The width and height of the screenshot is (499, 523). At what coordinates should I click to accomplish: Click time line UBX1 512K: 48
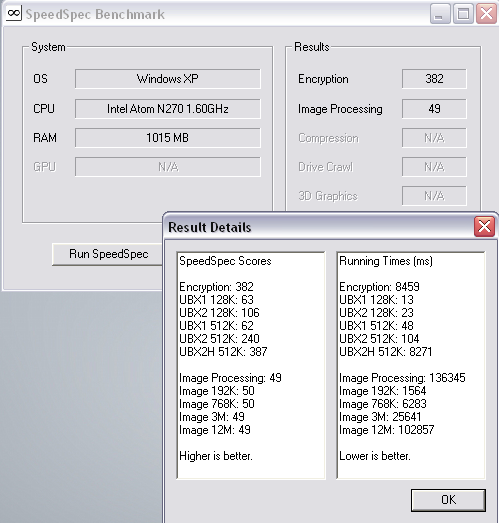point(376,326)
